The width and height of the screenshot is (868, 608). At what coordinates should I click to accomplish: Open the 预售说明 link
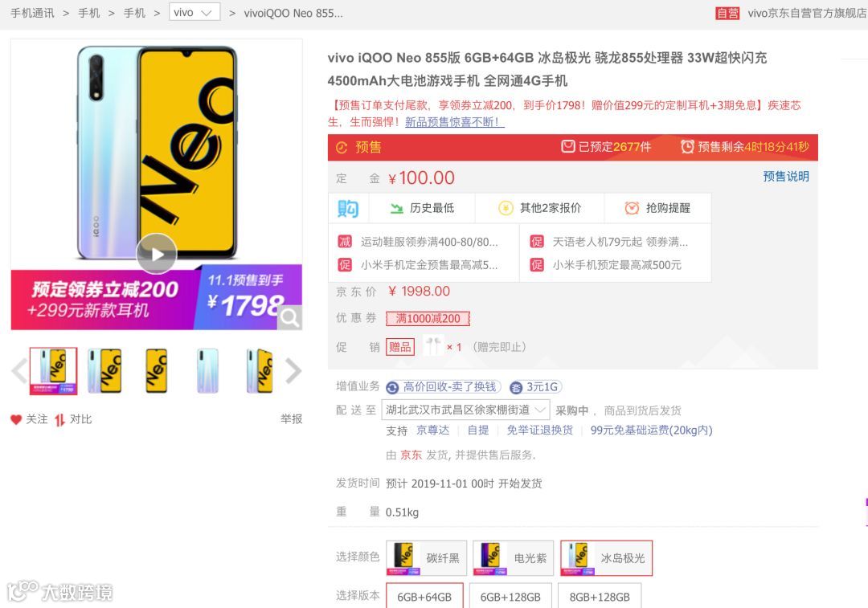786,177
